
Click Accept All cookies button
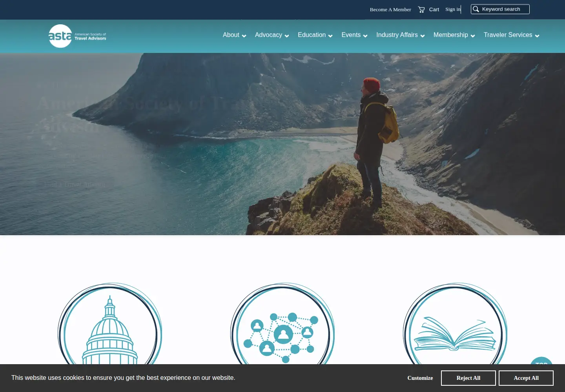click(526, 378)
